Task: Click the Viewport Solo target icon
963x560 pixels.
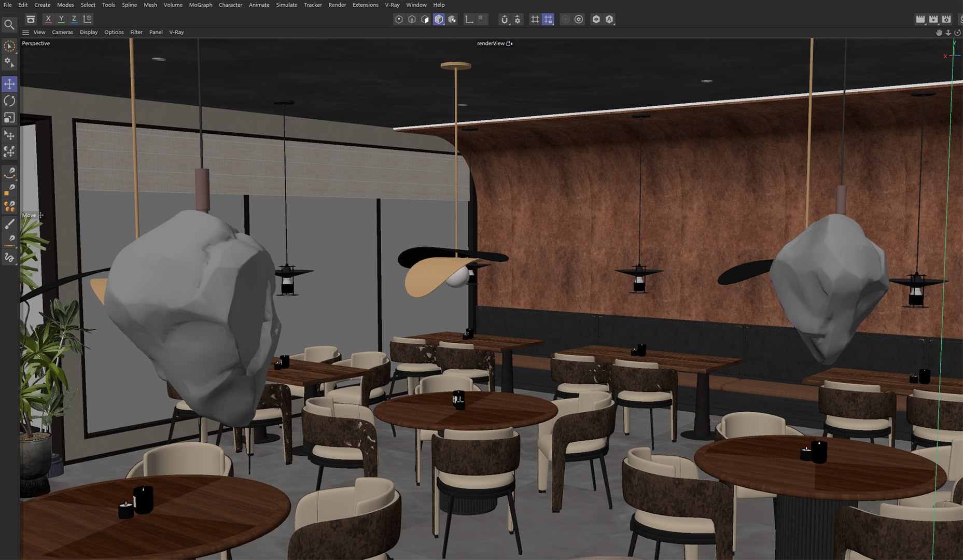Action: click(579, 19)
